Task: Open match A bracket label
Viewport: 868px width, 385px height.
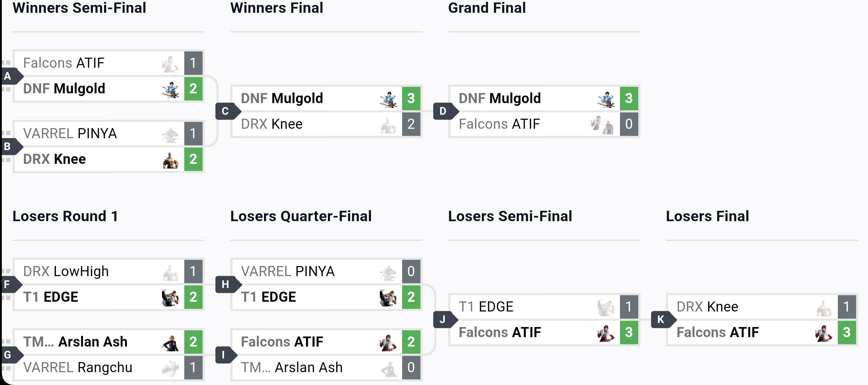Action: pos(10,76)
